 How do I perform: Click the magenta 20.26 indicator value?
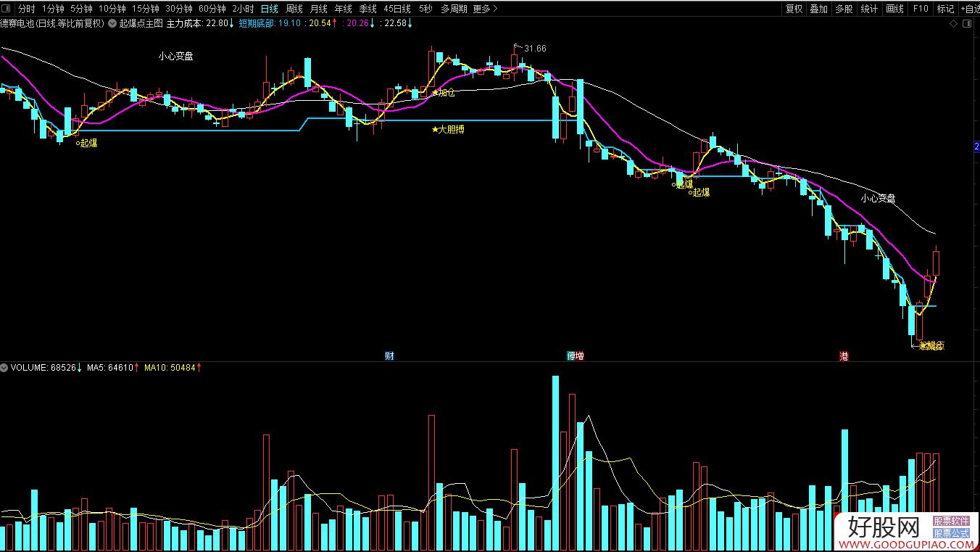coord(358,23)
